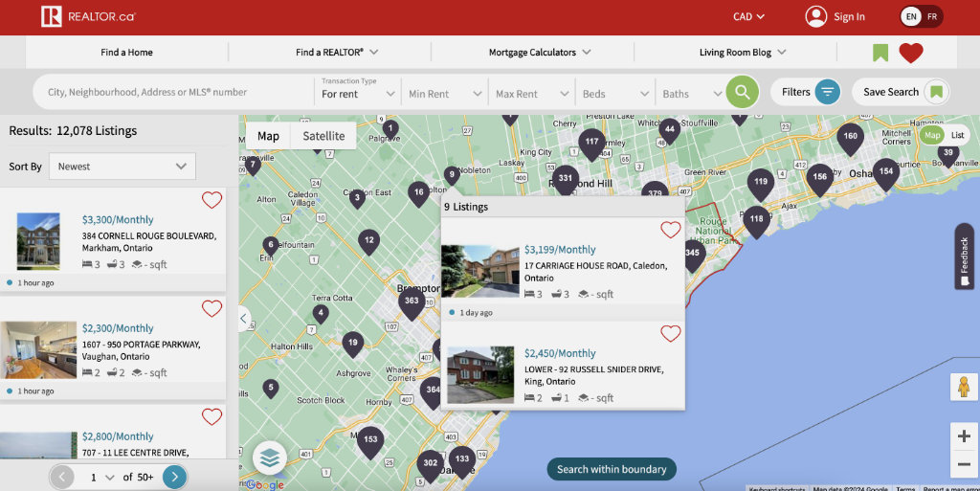
Task: Click the green magnifier search button
Action: coord(742,92)
